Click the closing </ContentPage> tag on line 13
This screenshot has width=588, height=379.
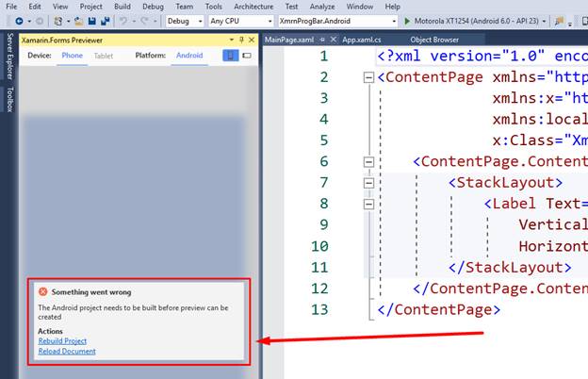(x=439, y=309)
